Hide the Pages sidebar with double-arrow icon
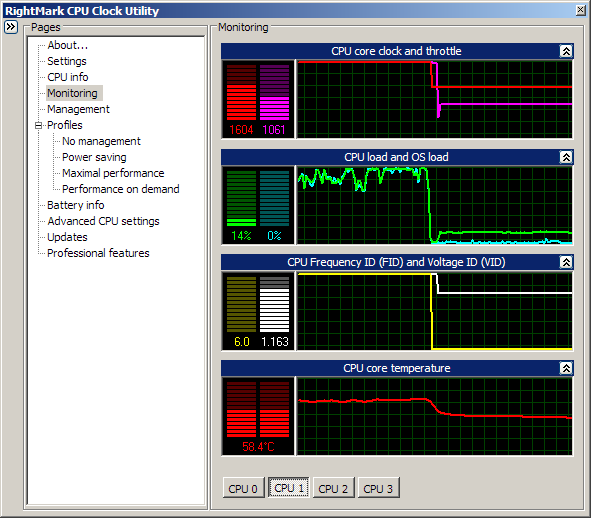The width and height of the screenshot is (591, 518). click(x=11, y=27)
